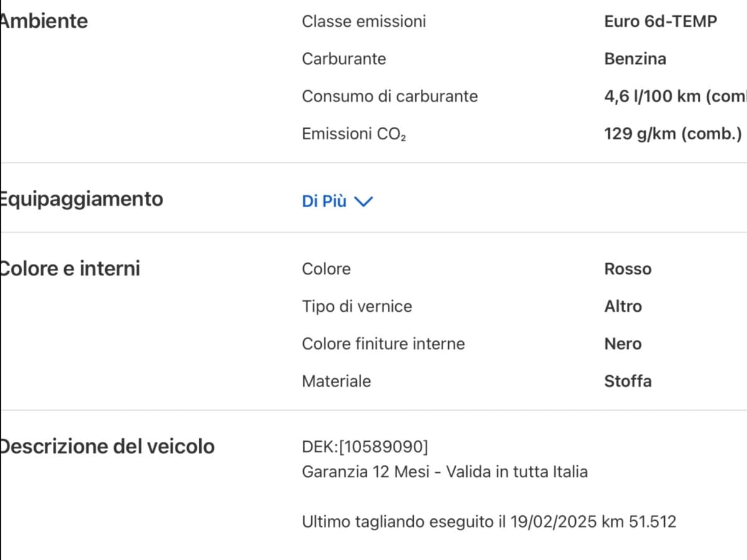Select the 'Nero' interior color value

[x=622, y=343]
